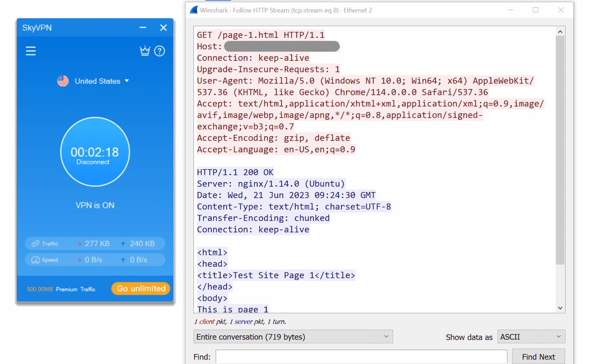Click the Go unlimited button

(x=140, y=289)
